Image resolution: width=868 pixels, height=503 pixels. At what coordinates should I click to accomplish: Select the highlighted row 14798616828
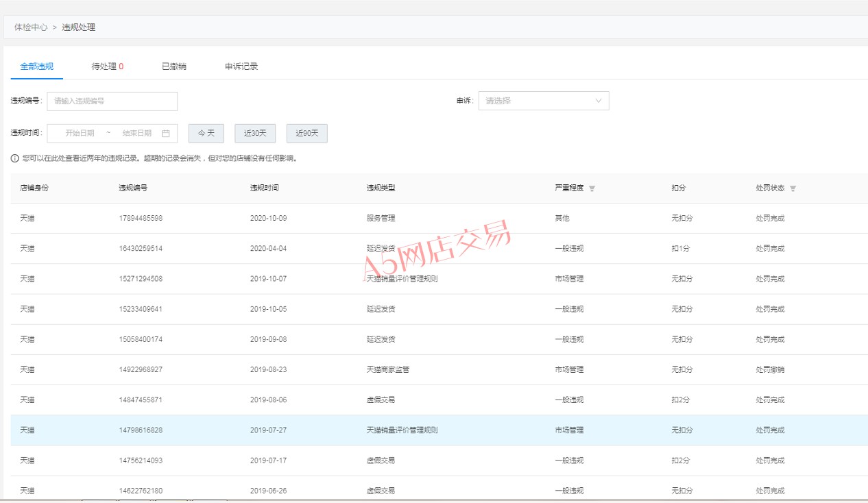coord(141,430)
